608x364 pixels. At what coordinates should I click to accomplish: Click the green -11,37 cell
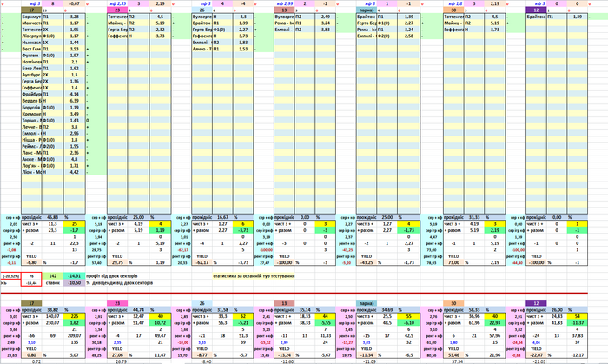click(x=577, y=323)
